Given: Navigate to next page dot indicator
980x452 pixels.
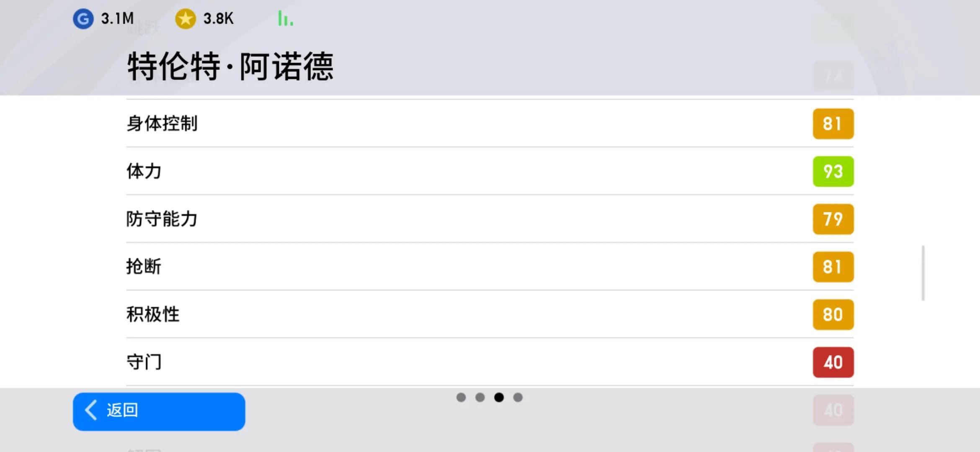Looking at the screenshot, I should [x=518, y=397].
